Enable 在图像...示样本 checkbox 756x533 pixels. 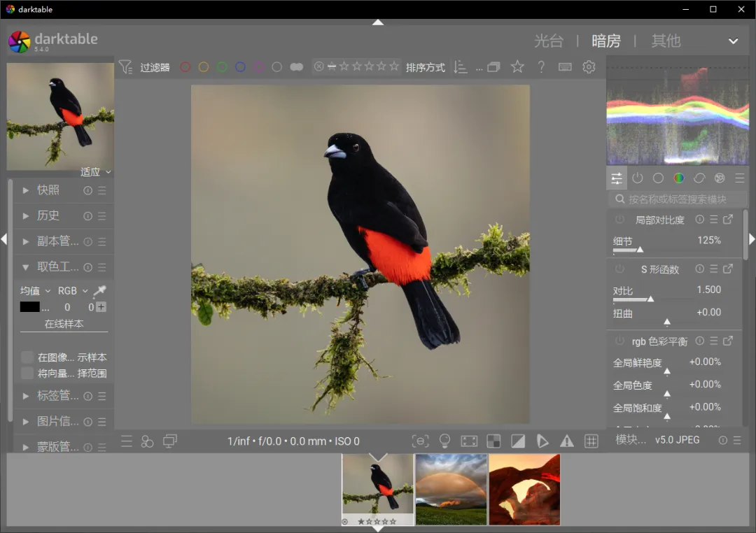[27, 357]
